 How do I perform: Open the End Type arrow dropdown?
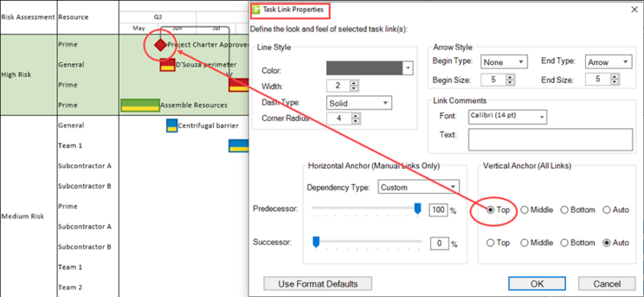point(625,63)
